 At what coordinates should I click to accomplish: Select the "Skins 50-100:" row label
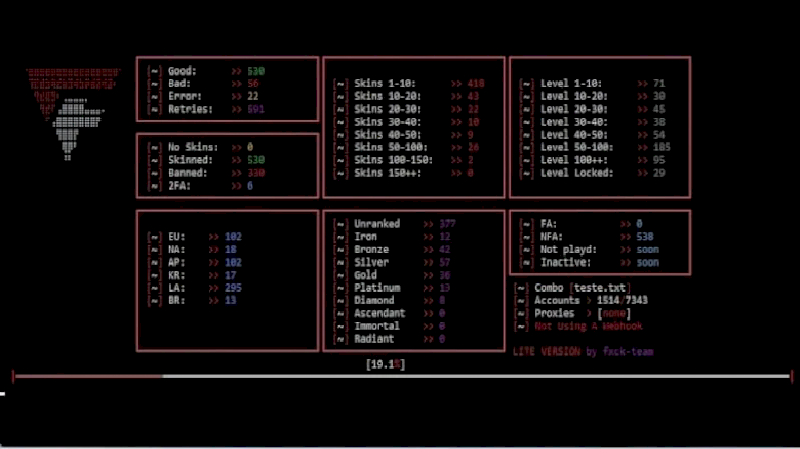click(x=391, y=147)
